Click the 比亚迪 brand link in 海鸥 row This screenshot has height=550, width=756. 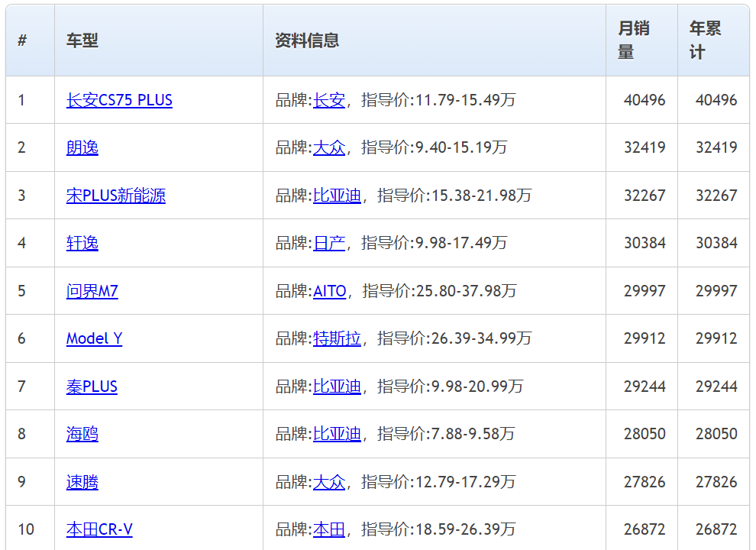337,434
